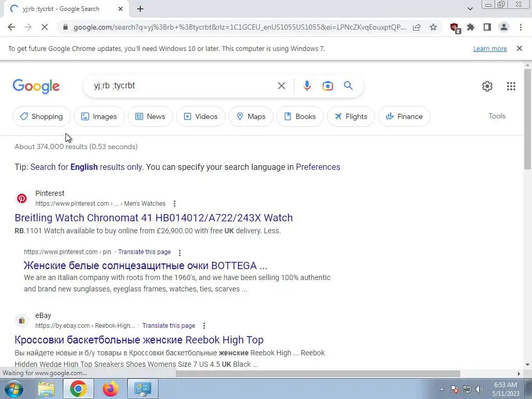
Task: Click the About 374,000 results text
Action: point(76,147)
